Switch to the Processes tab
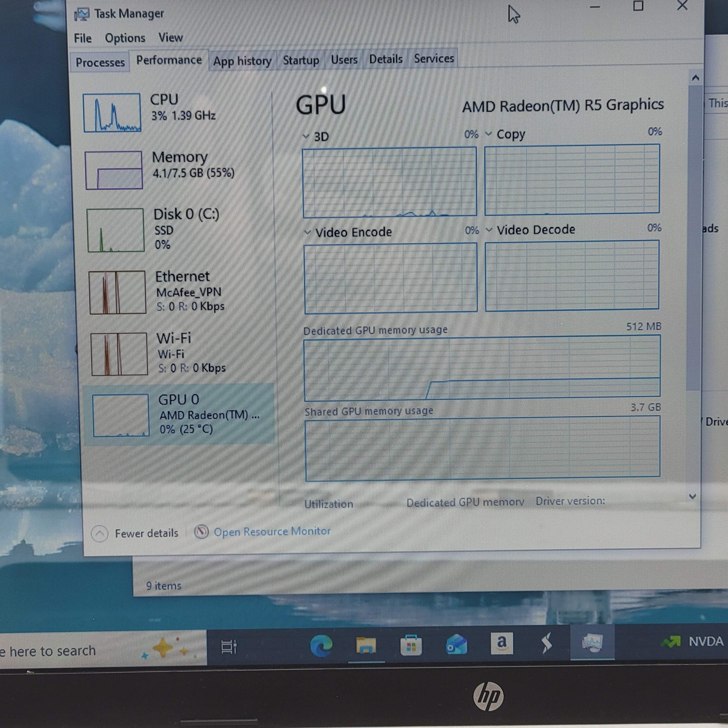 point(100,62)
